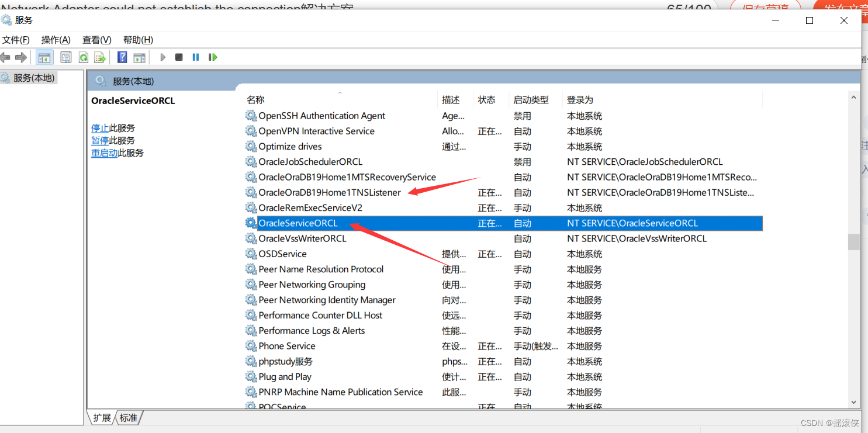Go forward with the forward arrow icon

[x=21, y=57]
